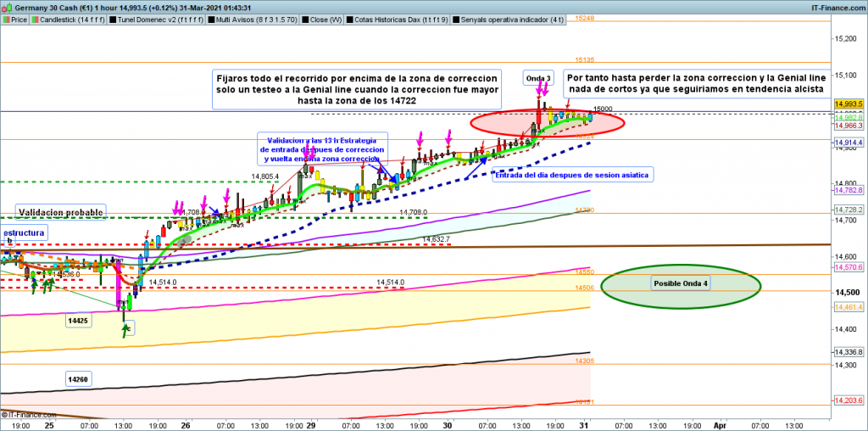Select the green Posible Onda 4 ellipse
The image size is (868, 431).
[681, 283]
